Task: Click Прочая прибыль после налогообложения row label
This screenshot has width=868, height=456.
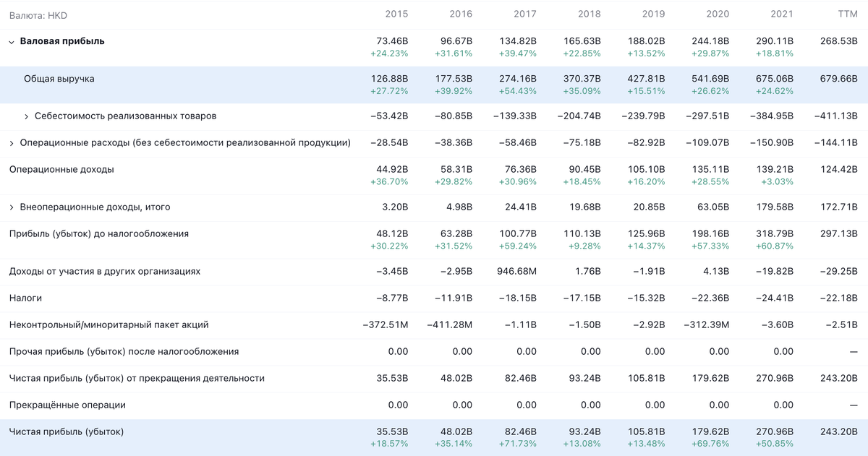Action: click(124, 351)
